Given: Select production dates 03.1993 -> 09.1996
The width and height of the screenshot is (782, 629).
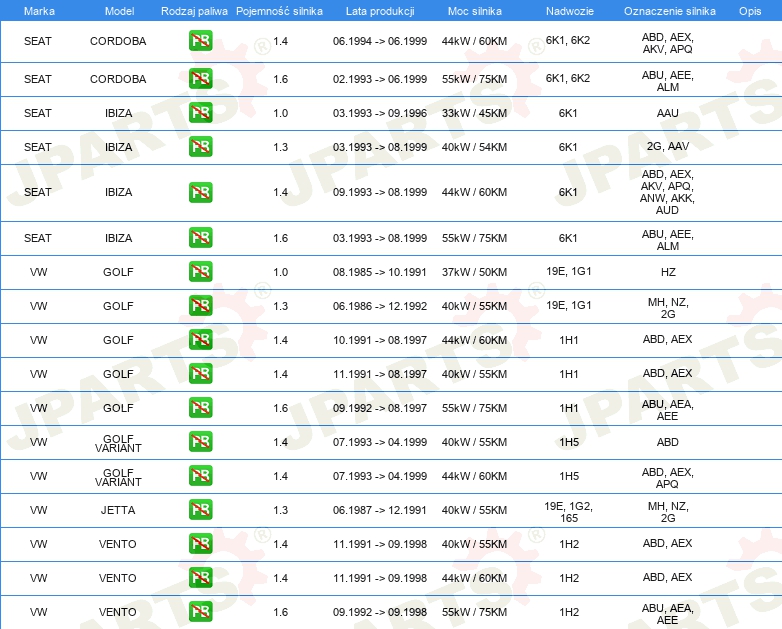Looking at the screenshot, I should [380, 113].
